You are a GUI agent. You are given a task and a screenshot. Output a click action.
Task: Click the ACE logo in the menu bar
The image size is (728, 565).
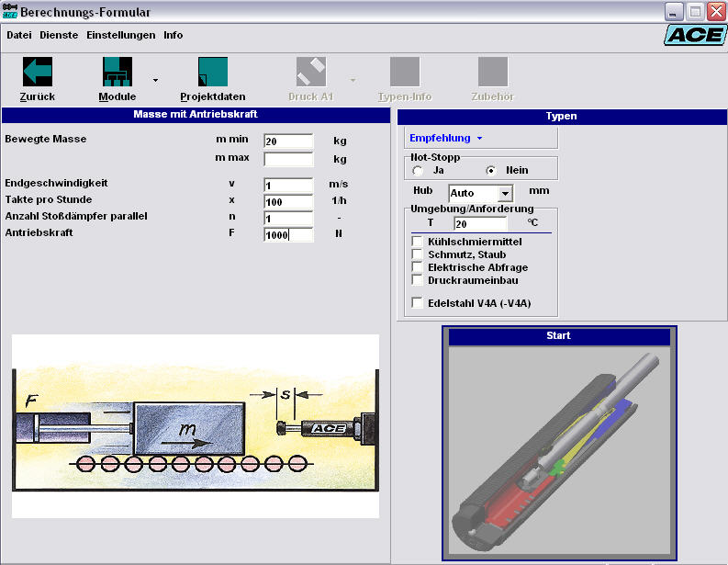pyautogui.click(x=693, y=35)
